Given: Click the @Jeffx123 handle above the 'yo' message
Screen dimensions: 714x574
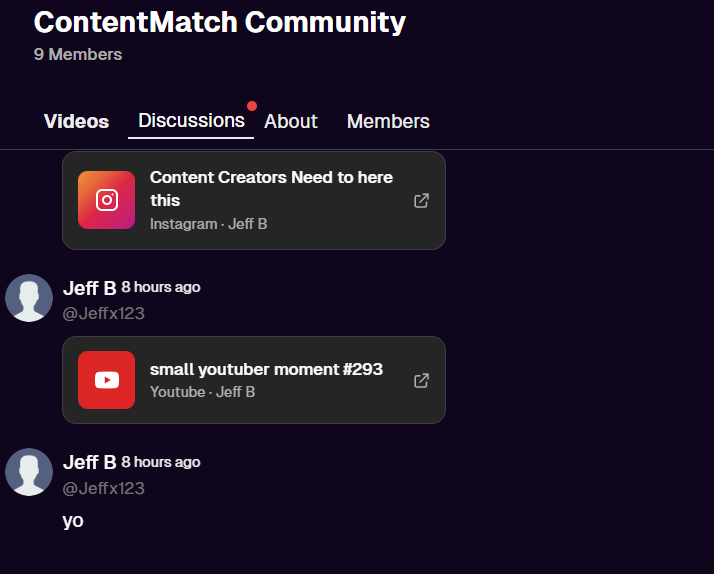Looking at the screenshot, I should click(x=104, y=488).
